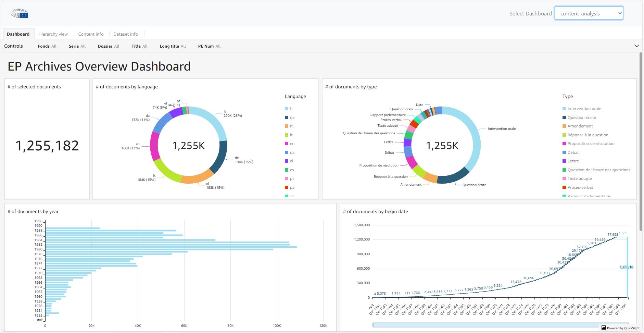Select the nl language legend swatch
Image resolution: width=644 pixels, height=333 pixels.
287,126
